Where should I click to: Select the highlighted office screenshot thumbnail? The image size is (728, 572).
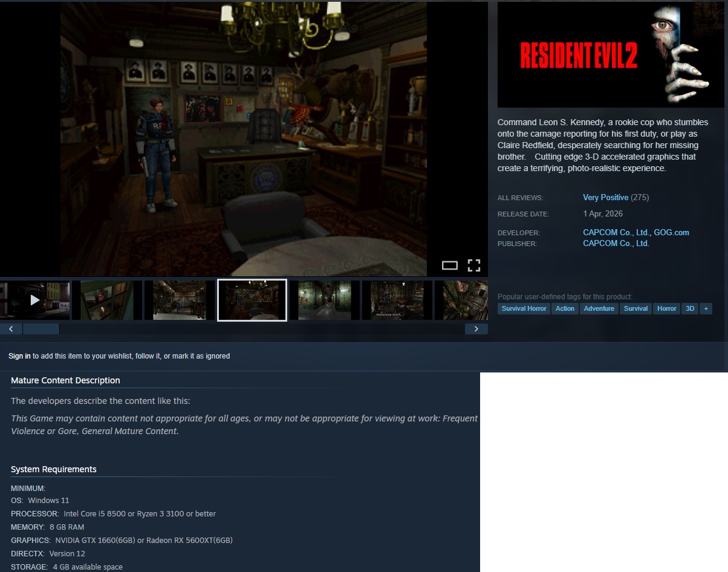click(x=252, y=300)
